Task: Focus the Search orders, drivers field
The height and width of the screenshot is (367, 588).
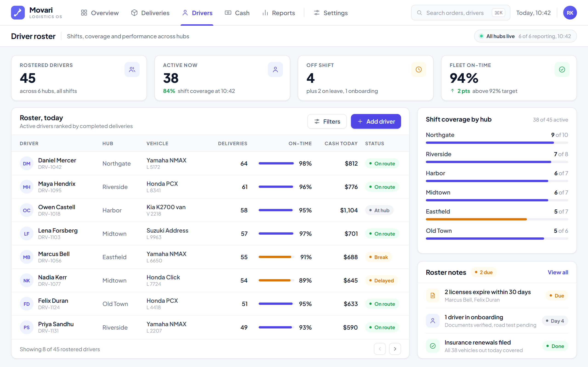Action: click(461, 13)
